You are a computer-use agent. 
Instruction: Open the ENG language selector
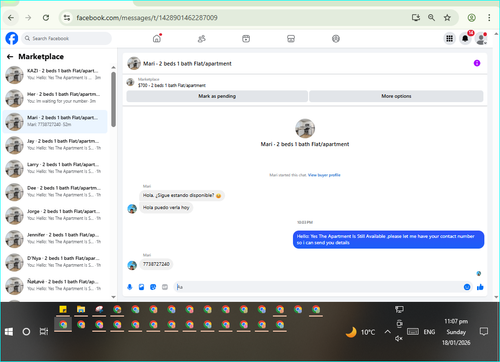[429, 332]
